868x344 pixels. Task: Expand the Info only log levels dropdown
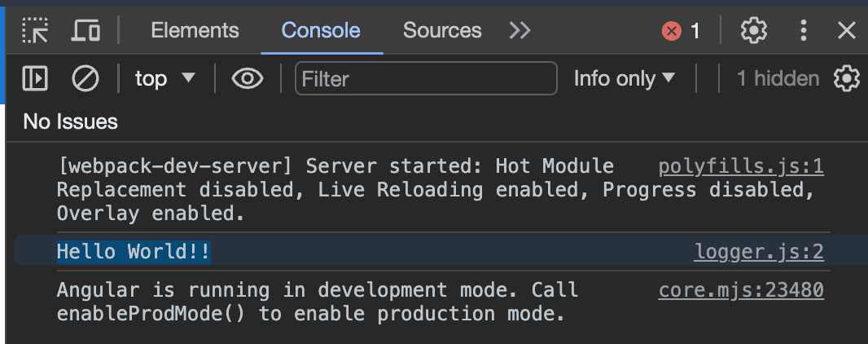coord(625,78)
